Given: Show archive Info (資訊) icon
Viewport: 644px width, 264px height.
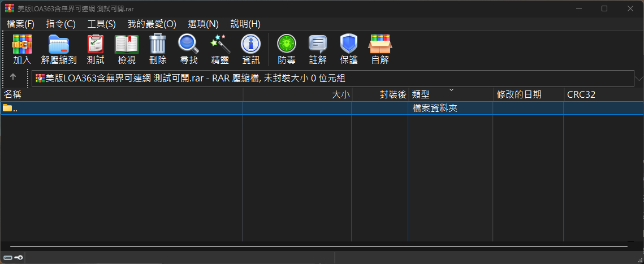Looking at the screenshot, I should 250,49.
